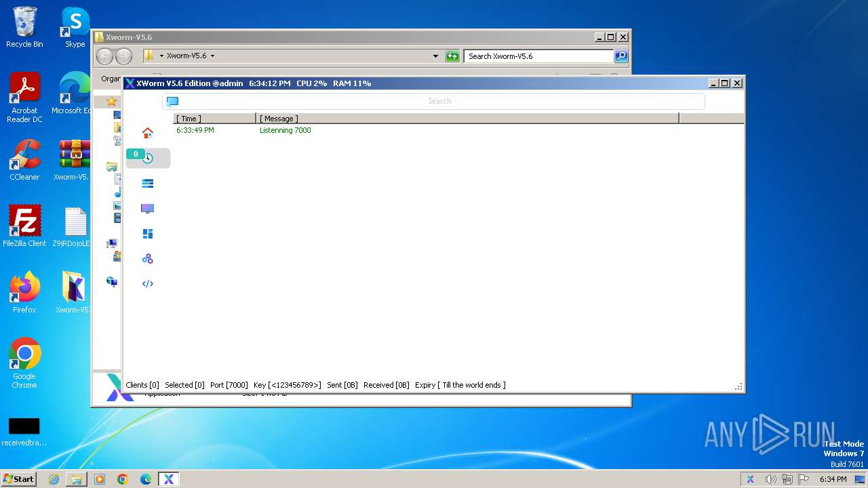868x488 pixels.
Task: Click XWorm tray icon in notification area
Action: click(x=750, y=479)
